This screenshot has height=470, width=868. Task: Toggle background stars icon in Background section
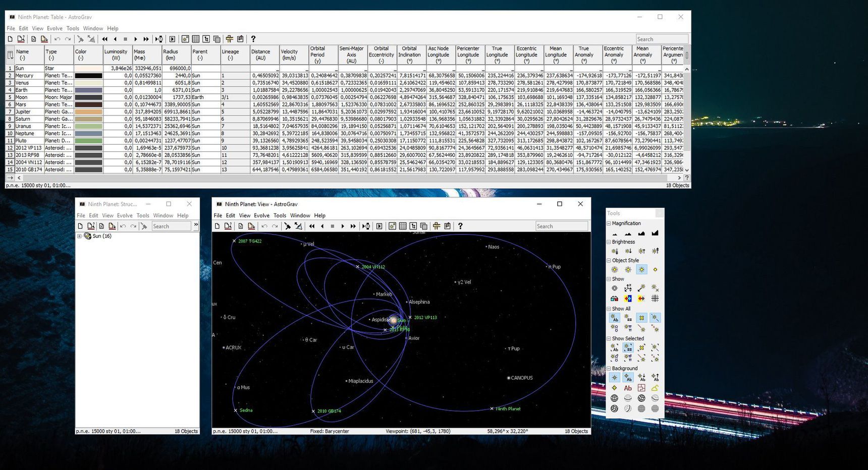(615, 378)
